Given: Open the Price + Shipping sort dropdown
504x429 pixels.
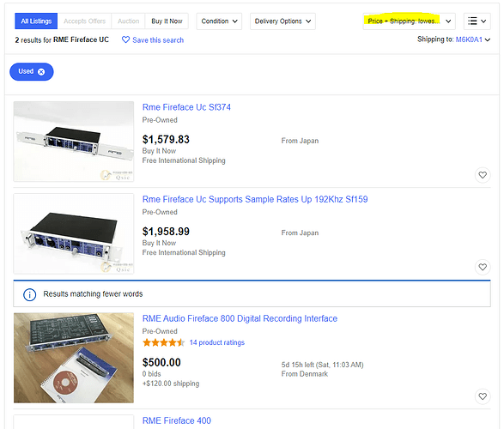Looking at the screenshot, I should point(410,21).
